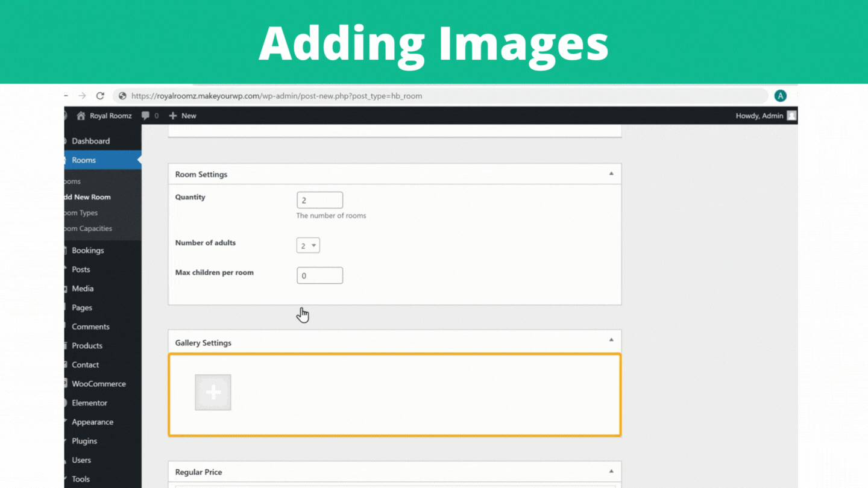
Task: Click the Quantity input field
Action: point(319,200)
